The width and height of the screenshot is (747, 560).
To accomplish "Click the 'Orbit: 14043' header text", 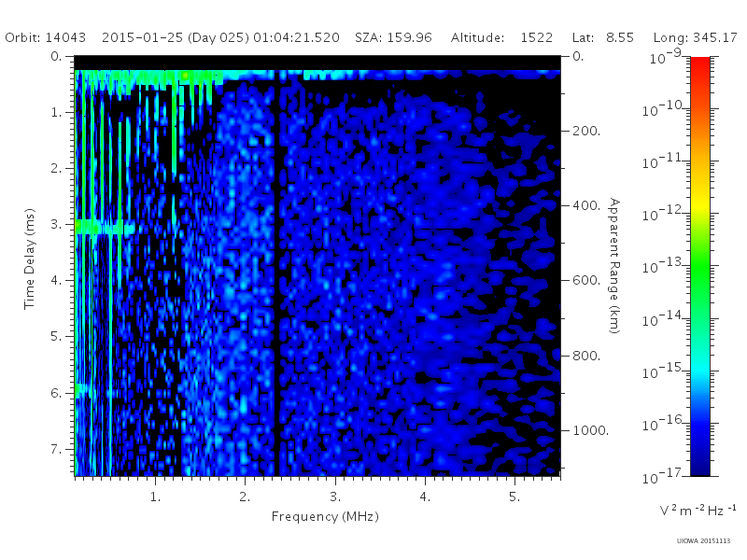I will pyautogui.click(x=45, y=37).
